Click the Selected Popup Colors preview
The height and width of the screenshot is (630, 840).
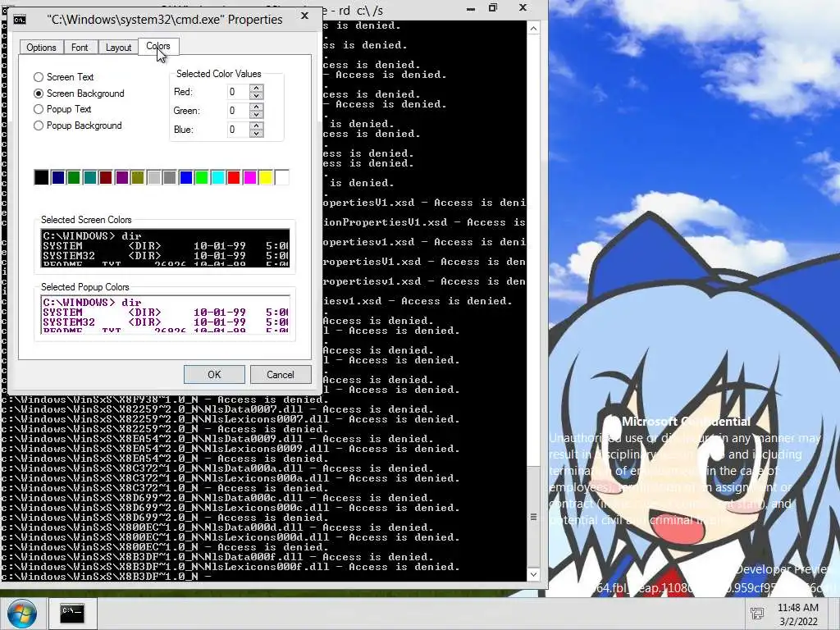click(x=165, y=314)
